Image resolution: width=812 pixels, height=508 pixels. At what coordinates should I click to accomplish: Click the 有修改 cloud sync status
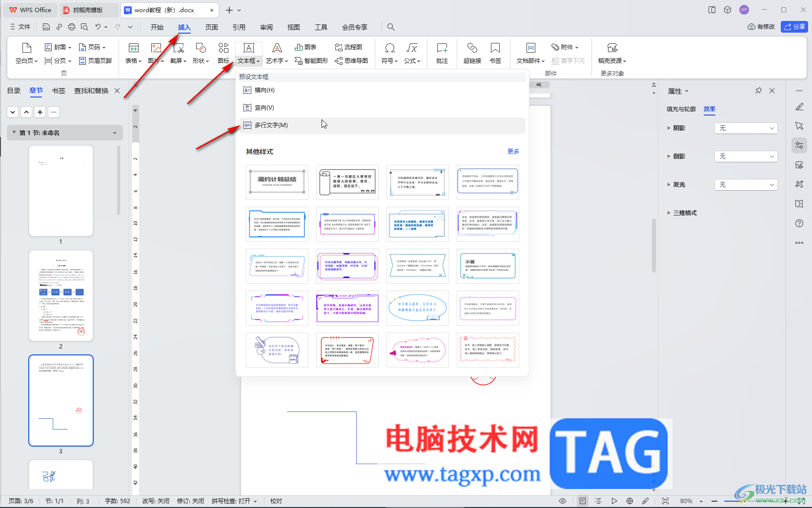761,27
